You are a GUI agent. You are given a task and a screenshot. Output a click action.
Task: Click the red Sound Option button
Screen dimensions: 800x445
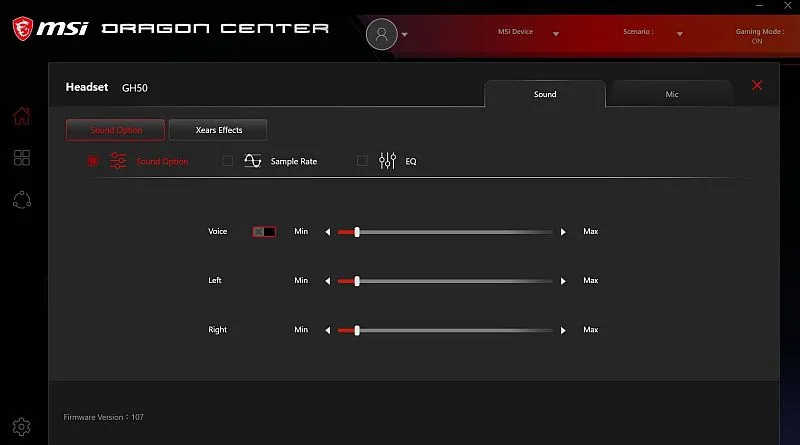tap(115, 130)
